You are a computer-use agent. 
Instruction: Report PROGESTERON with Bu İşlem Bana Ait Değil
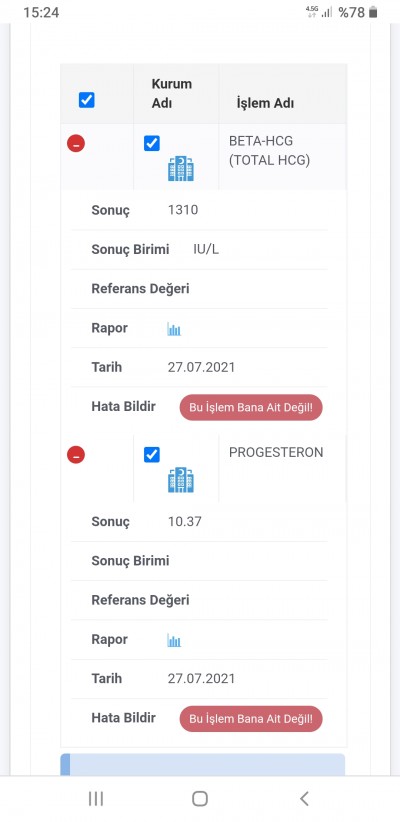coord(251,719)
